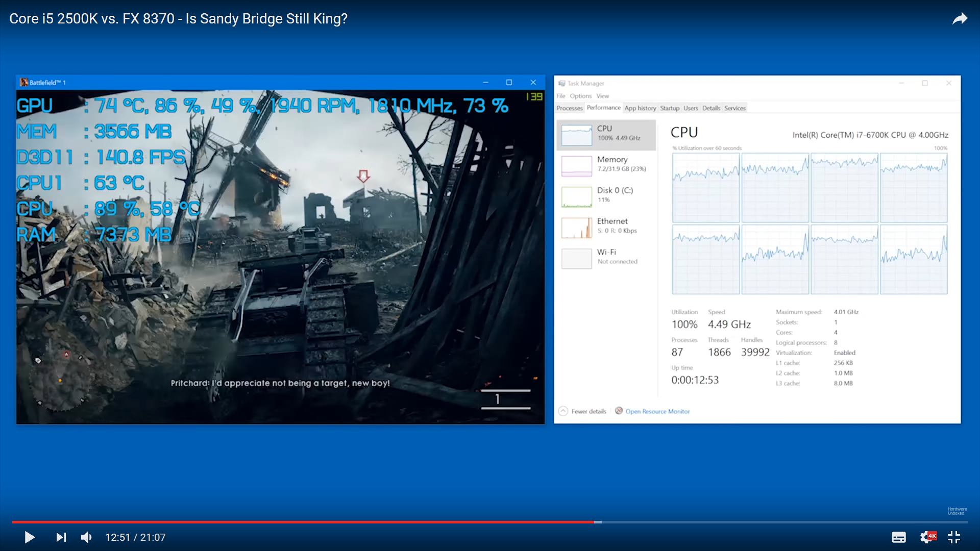Play the video
This screenshot has height=551, width=980.
coord(30,537)
